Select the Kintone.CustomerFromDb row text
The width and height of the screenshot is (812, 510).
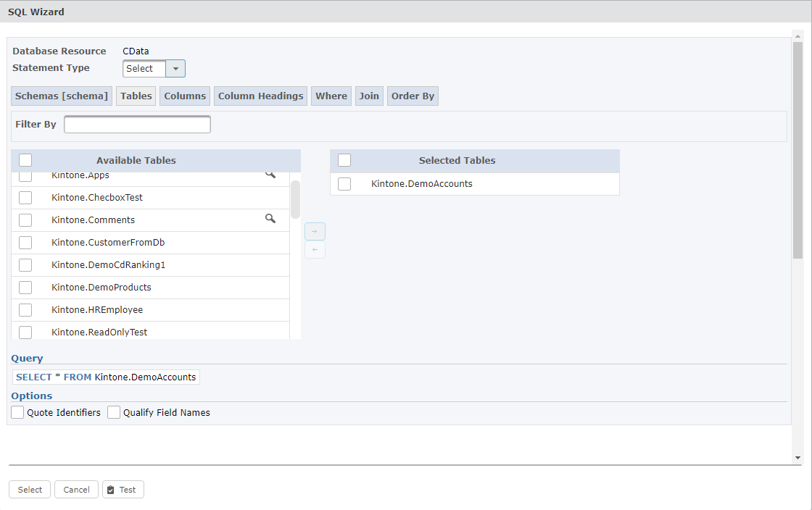click(108, 243)
